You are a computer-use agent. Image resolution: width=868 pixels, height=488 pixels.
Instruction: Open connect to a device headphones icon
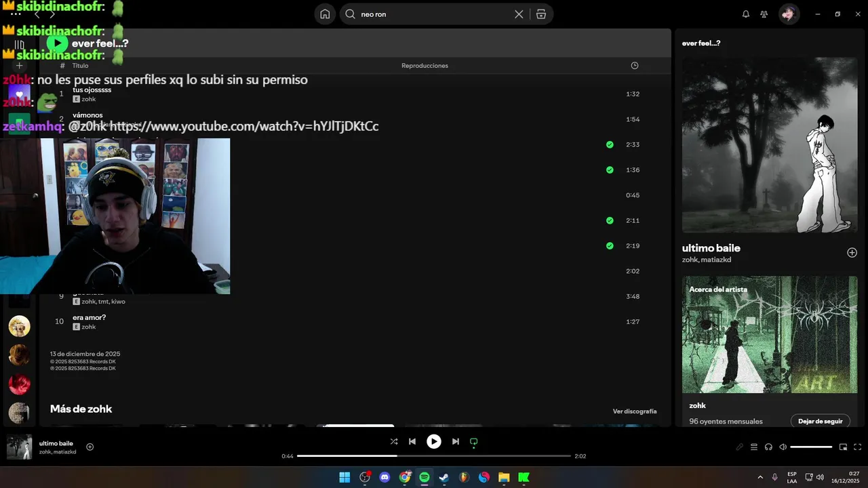[768, 447]
